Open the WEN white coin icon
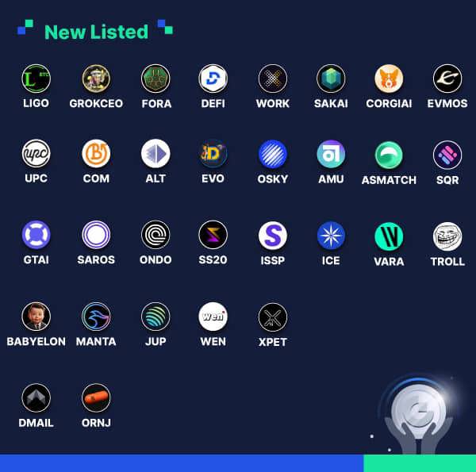This screenshot has height=472, width=476. (x=213, y=317)
